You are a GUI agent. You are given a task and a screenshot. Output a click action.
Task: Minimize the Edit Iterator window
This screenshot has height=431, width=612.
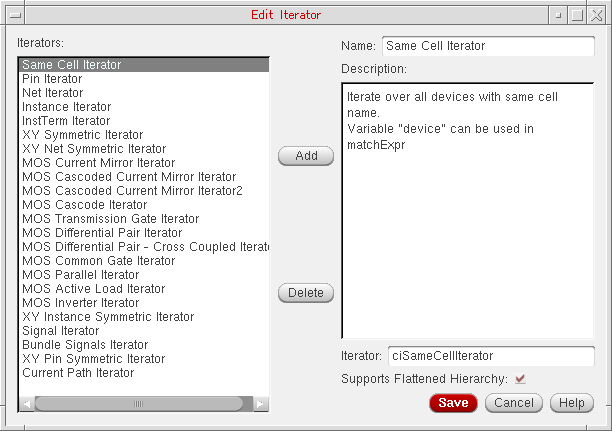[558, 15]
